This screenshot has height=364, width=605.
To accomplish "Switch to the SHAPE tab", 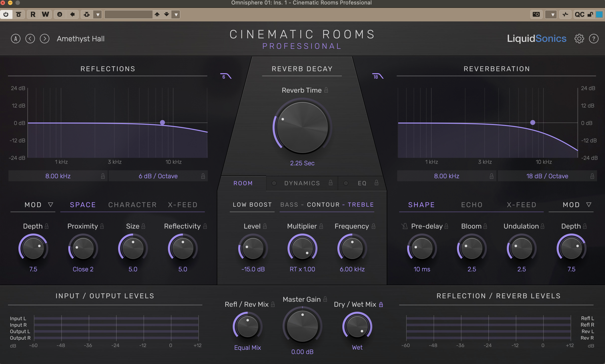I will point(422,205).
